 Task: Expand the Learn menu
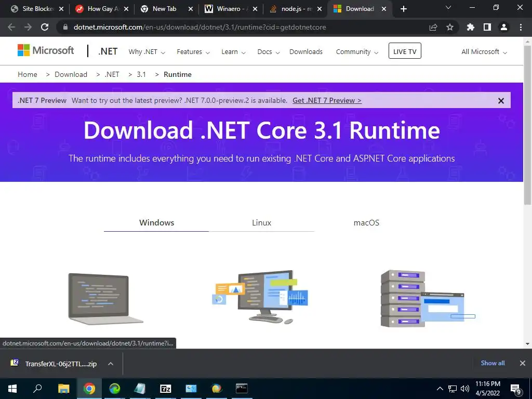[233, 52]
